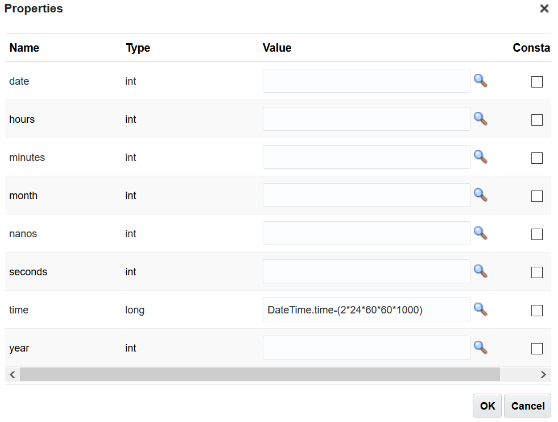Image resolution: width=558 pixels, height=422 pixels.
Task: Open search icon for seconds value
Action: pyautogui.click(x=480, y=271)
